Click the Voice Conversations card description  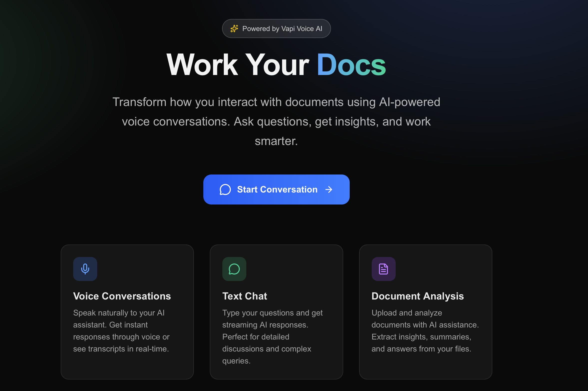pos(121,330)
